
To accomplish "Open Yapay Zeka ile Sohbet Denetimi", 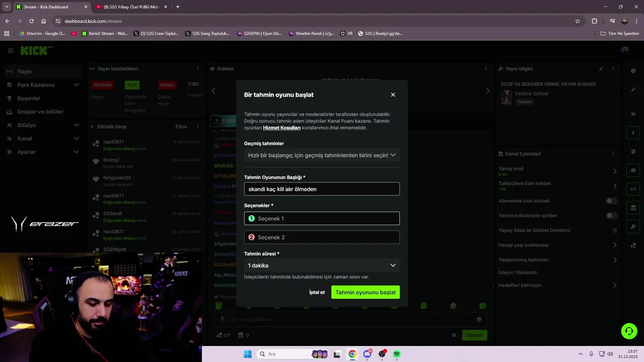I will pyautogui.click(x=557, y=230).
